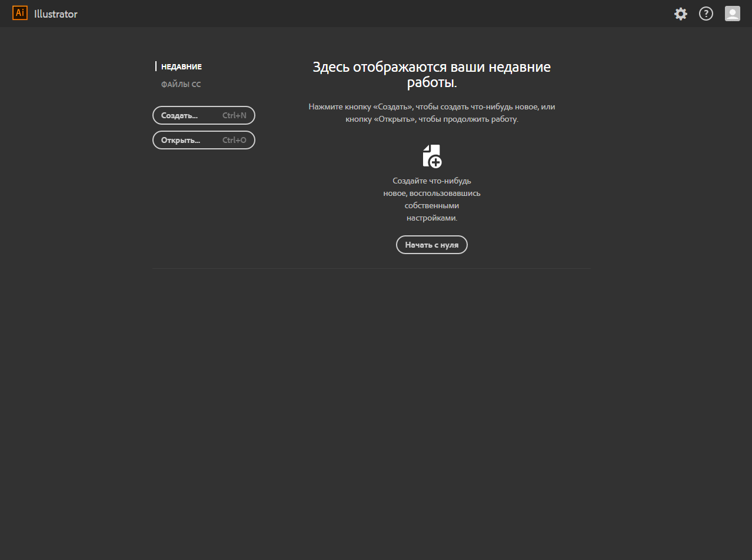The width and height of the screenshot is (752, 560).
Task: Click the Создайте что-нибудь новое description
Action: pos(431,199)
